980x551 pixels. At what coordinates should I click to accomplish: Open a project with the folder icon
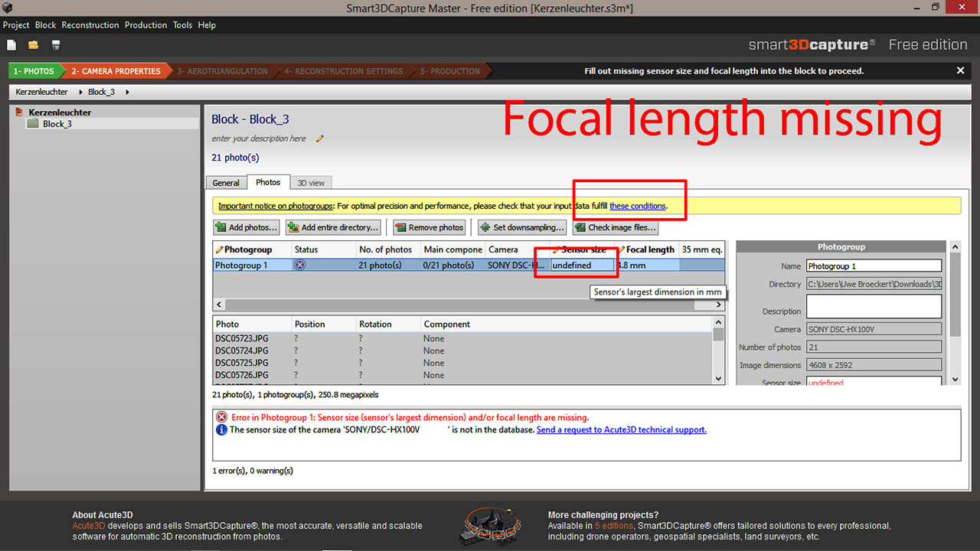tap(33, 45)
